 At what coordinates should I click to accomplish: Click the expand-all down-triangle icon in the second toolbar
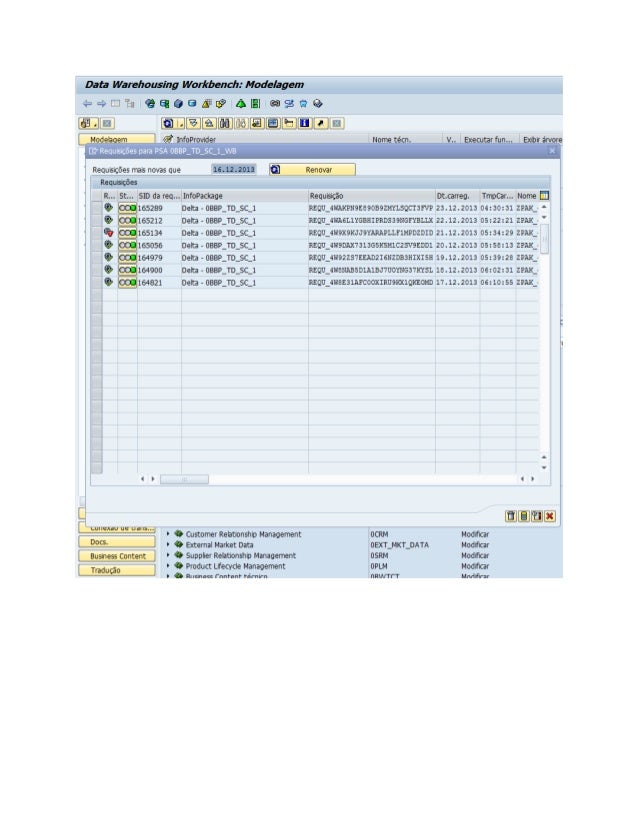click(x=193, y=123)
